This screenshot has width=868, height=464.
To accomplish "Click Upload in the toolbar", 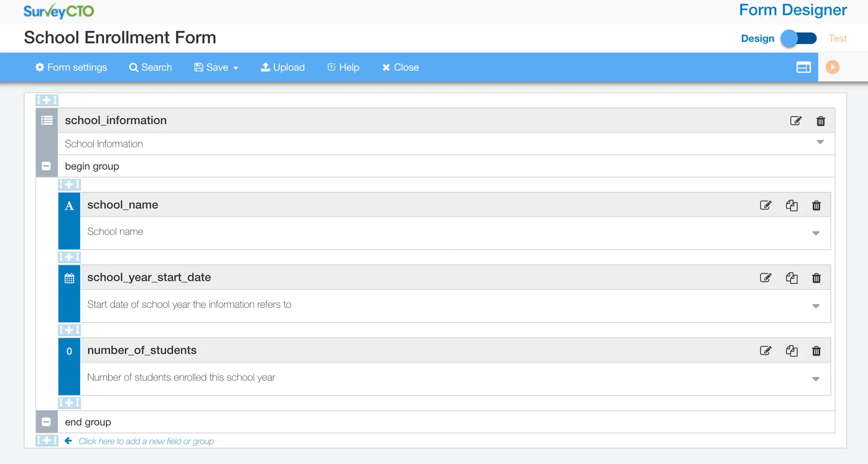I will pos(283,67).
